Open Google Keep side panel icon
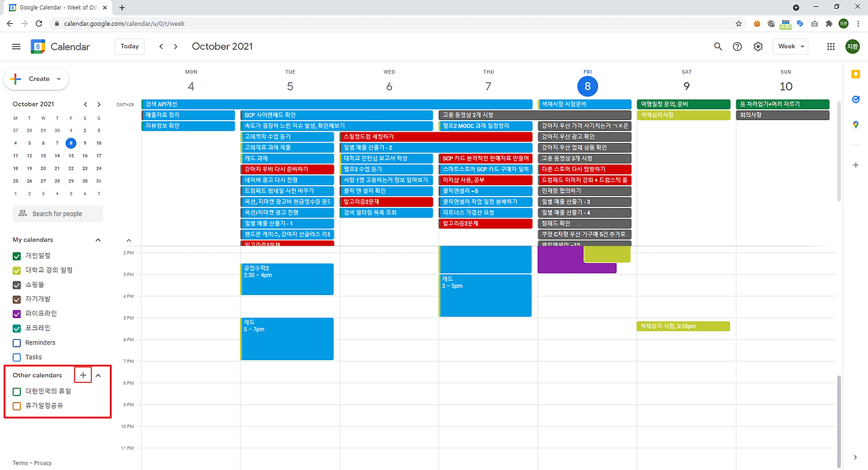 [x=855, y=75]
